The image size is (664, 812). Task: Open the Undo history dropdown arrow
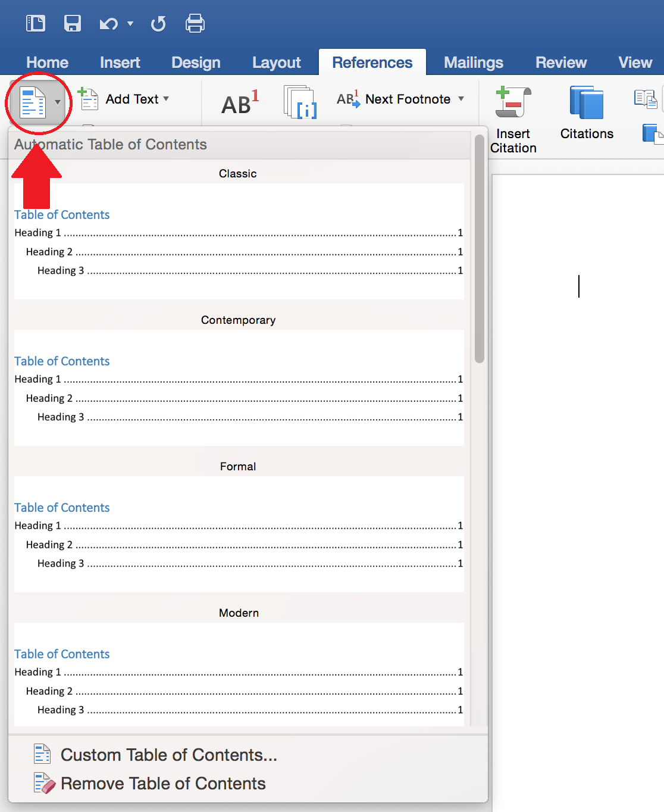coord(130,24)
